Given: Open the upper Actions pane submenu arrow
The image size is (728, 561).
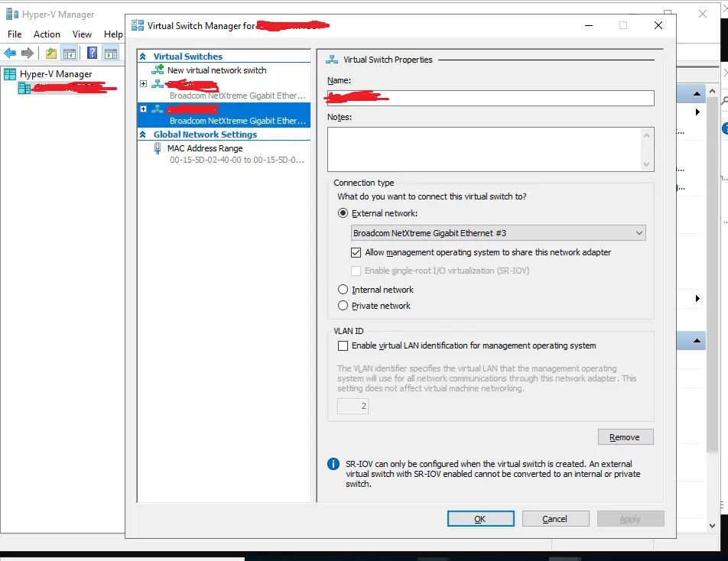Looking at the screenshot, I should (697, 112).
